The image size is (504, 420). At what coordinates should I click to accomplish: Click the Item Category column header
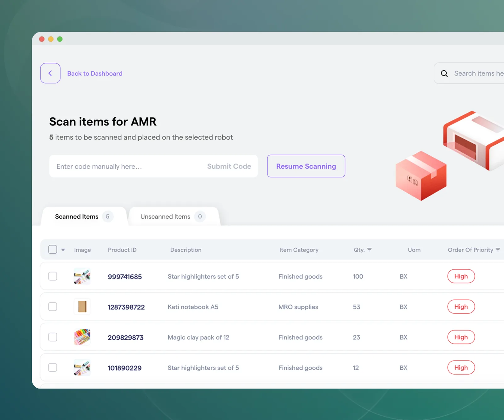(x=299, y=250)
